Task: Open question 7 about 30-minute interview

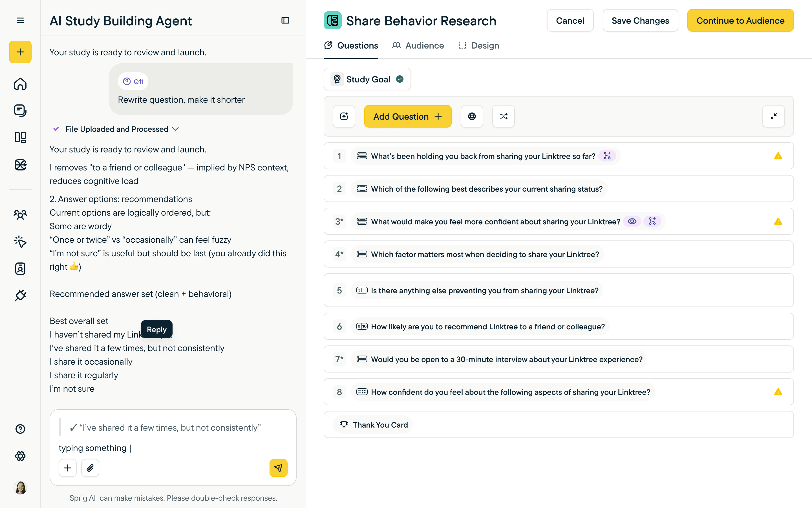Action: click(x=558, y=359)
